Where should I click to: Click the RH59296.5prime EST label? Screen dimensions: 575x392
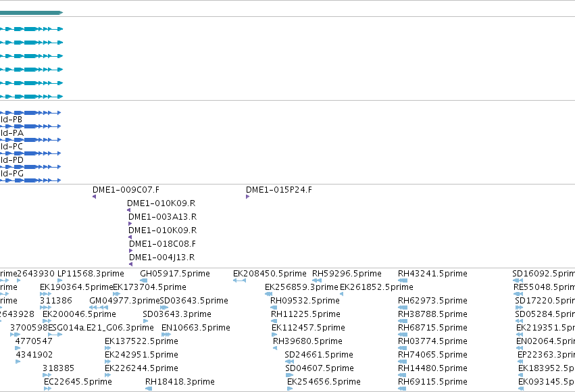click(x=347, y=274)
